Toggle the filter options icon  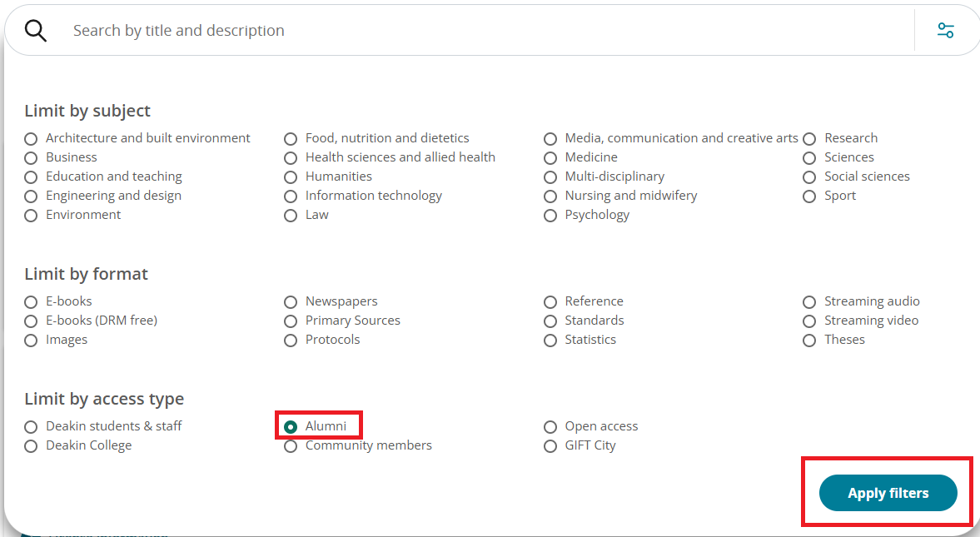(946, 31)
